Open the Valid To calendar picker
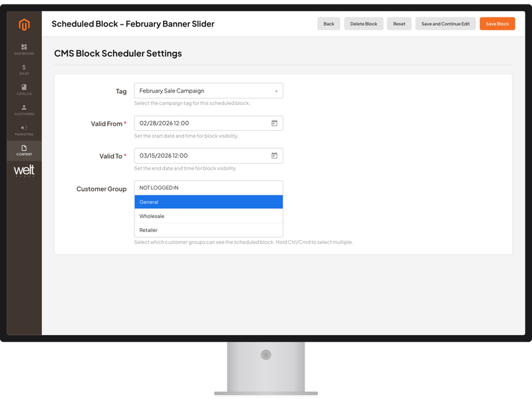This screenshot has width=532, height=399. (x=275, y=155)
